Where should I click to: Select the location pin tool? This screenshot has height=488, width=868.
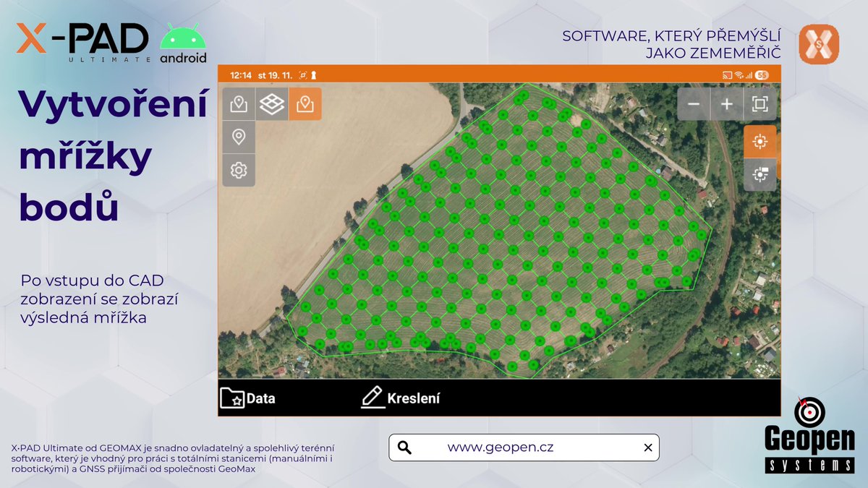(239, 137)
